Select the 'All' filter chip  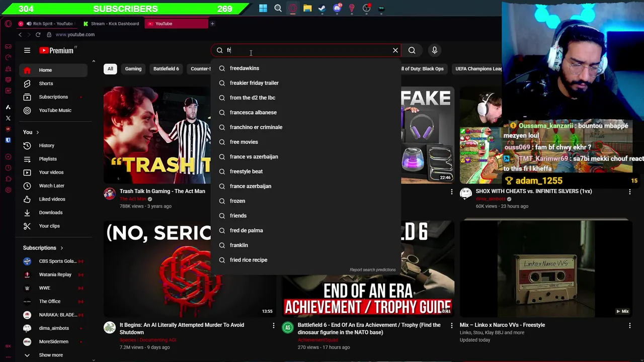pos(110,69)
